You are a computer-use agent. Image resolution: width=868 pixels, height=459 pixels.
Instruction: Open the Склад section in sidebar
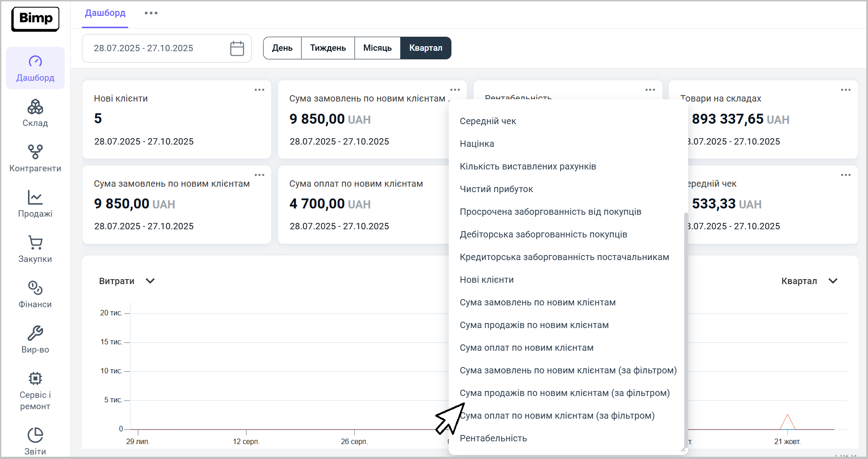[35, 113]
